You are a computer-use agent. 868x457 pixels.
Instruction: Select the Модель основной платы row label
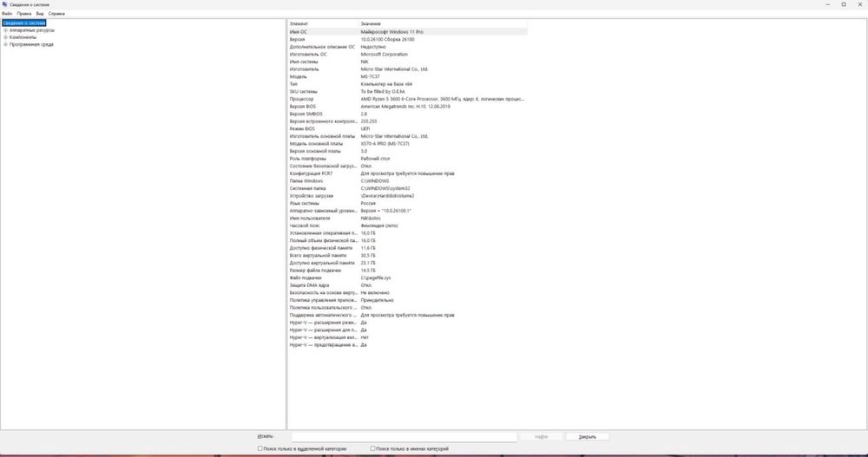coord(316,144)
